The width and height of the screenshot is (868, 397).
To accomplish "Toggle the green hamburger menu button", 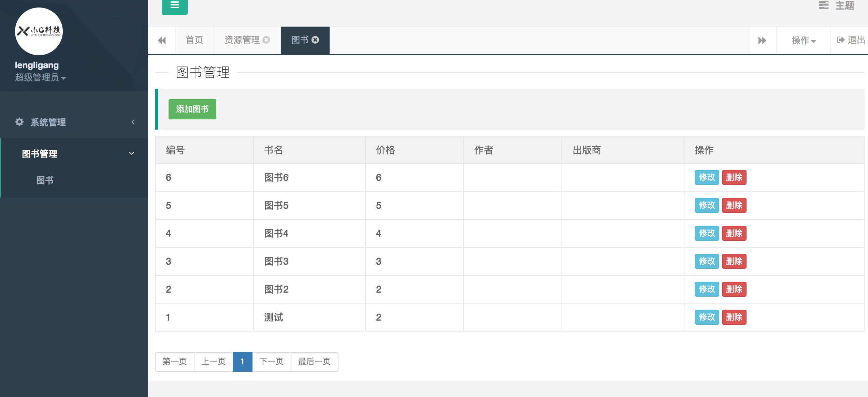I will point(174,5).
